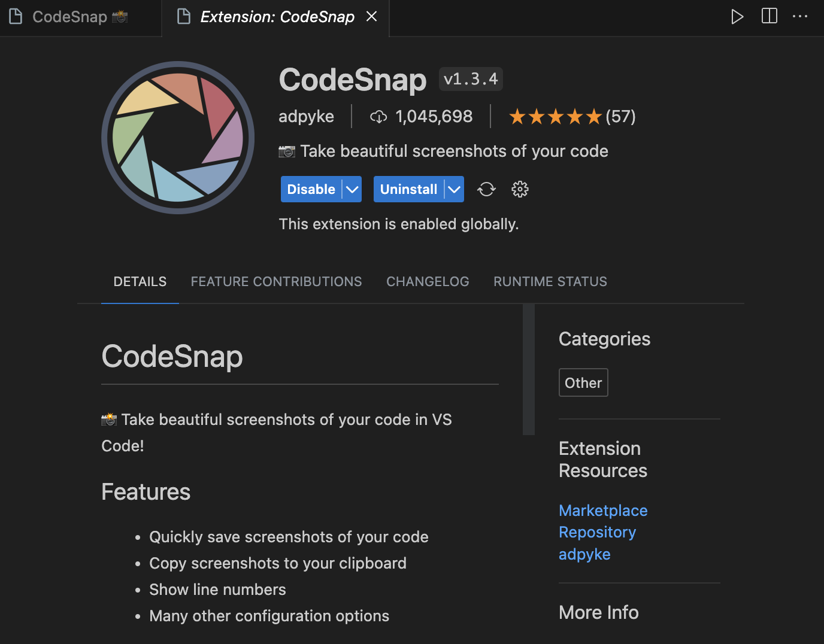The width and height of the screenshot is (824, 644).
Task: Click the Disable button
Action: 311,189
